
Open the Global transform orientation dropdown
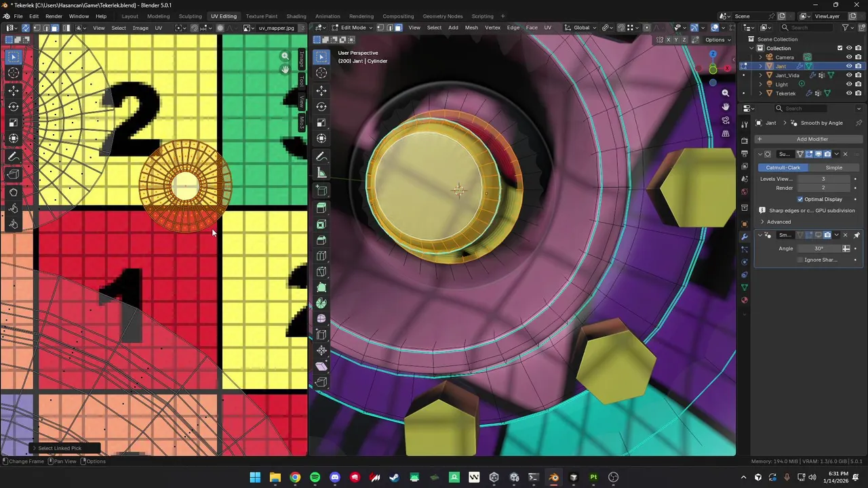click(581, 28)
